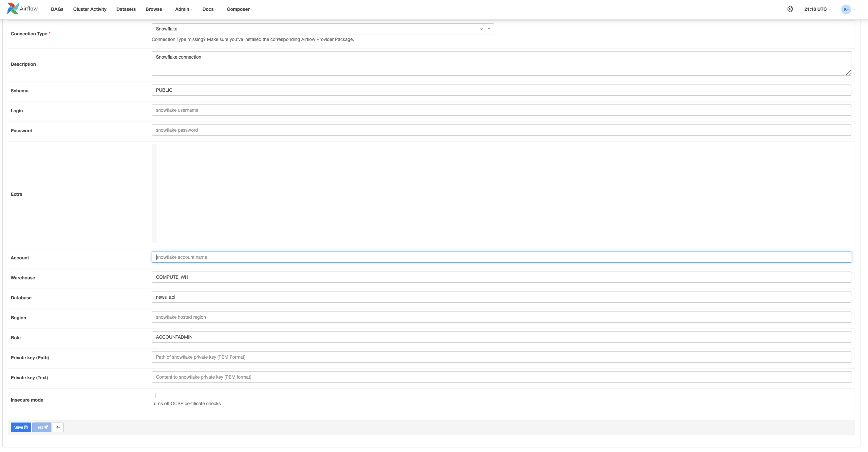This screenshot has width=868, height=452.
Task: Expand the Connection Type dropdown
Action: [x=489, y=29]
